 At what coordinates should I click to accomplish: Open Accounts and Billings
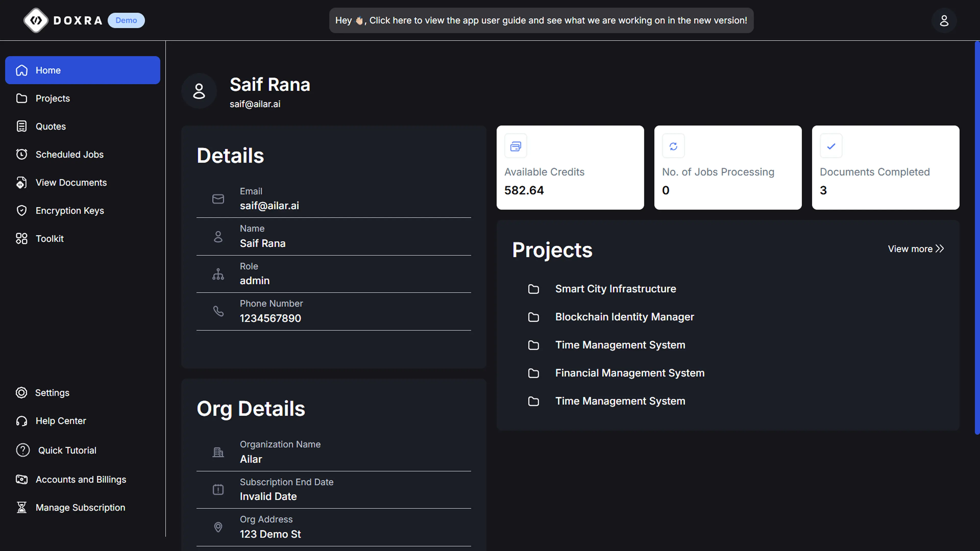coord(82,480)
